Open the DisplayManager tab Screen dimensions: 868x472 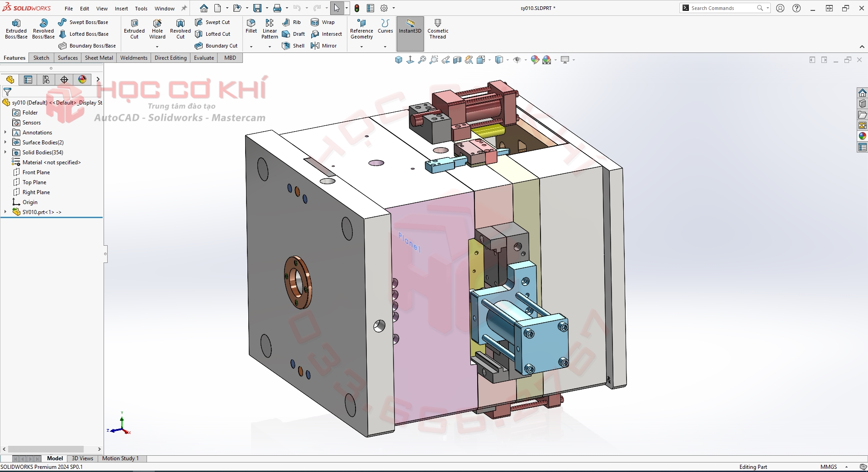tap(82, 80)
